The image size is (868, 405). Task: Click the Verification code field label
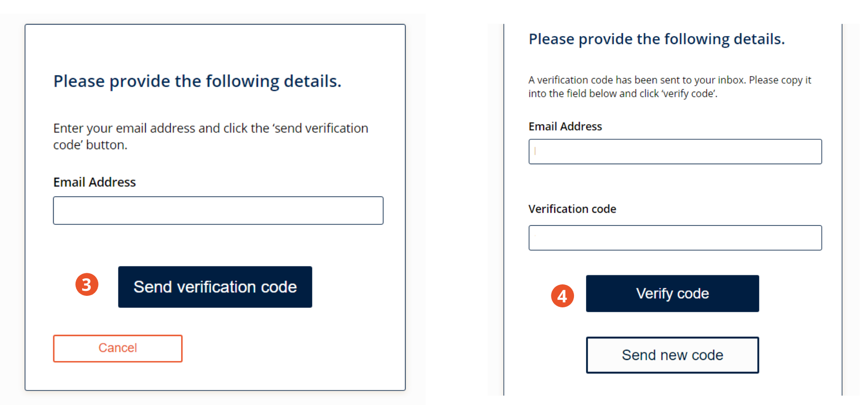(x=572, y=209)
